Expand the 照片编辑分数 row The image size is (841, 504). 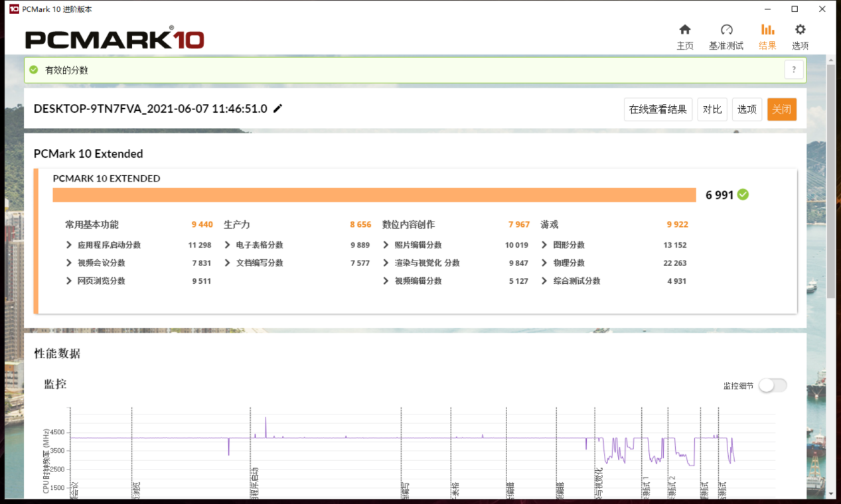386,245
